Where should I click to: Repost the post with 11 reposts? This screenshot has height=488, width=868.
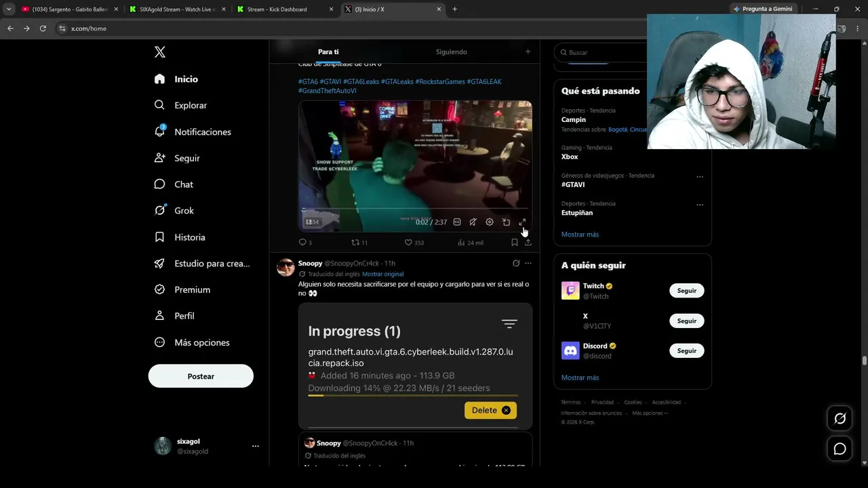(359, 243)
